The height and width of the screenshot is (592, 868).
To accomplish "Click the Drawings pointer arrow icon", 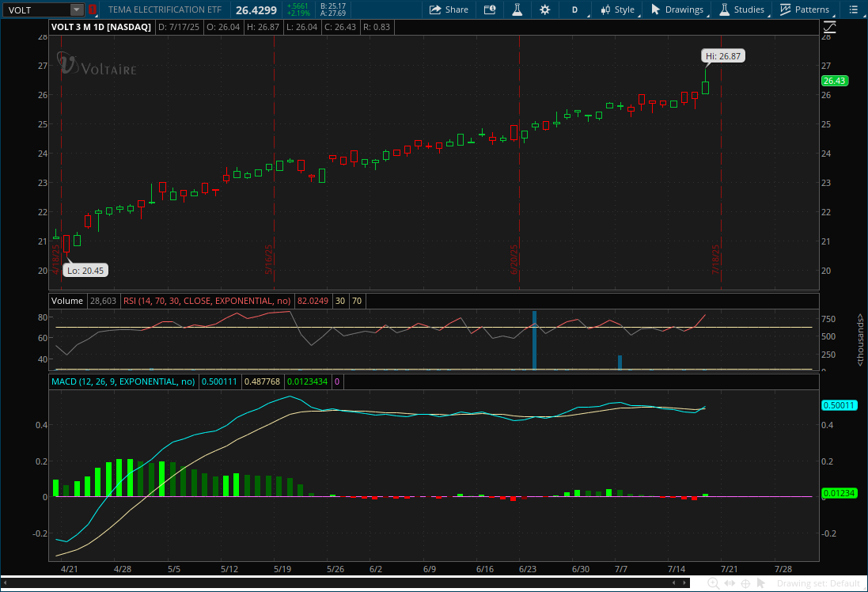I will pyautogui.click(x=655, y=9).
